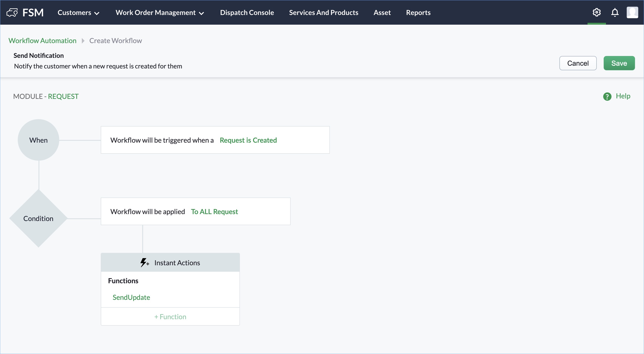Click the Cancel button
Screen dimensions: 644x354
(577, 63)
